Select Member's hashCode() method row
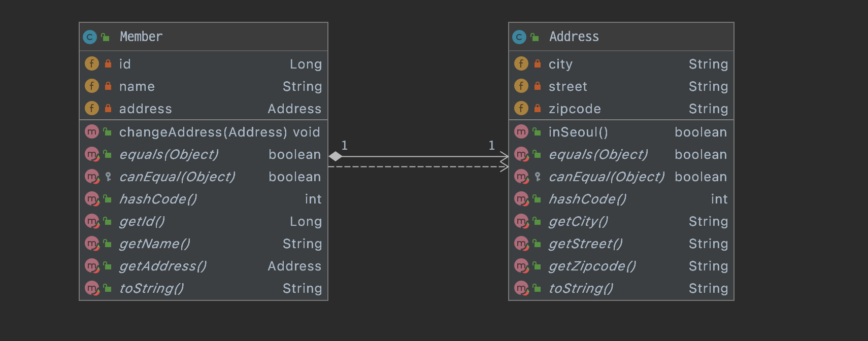Image resolution: width=868 pixels, height=341 pixels. [x=204, y=199]
